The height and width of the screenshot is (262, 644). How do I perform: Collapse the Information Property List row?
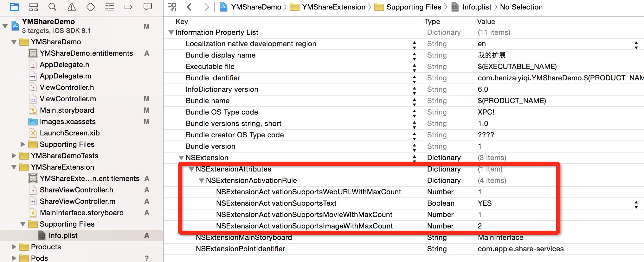click(171, 33)
